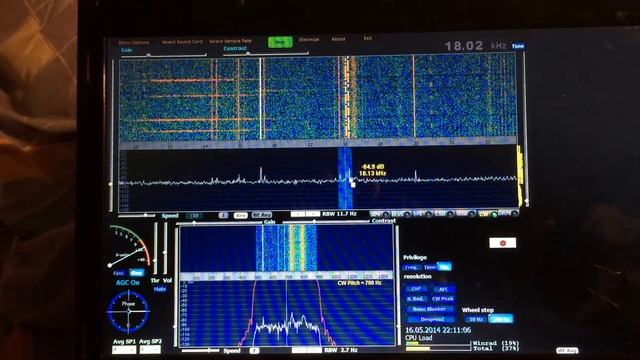
Task: Click the 16.05.2014 22:11:05 date readout
Action: [x=438, y=330]
